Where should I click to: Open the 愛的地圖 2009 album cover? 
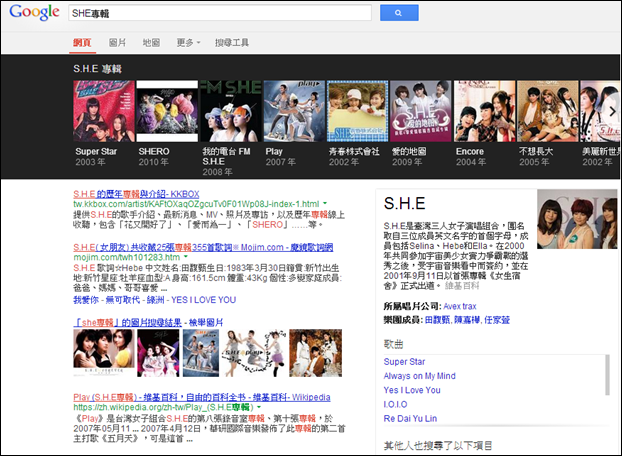[x=421, y=111]
